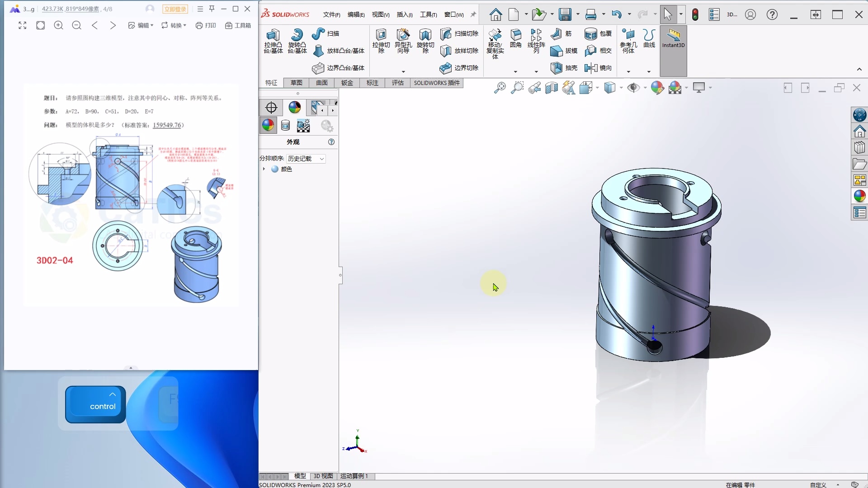Click the 立即登录 button in image viewer

tap(175, 9)
